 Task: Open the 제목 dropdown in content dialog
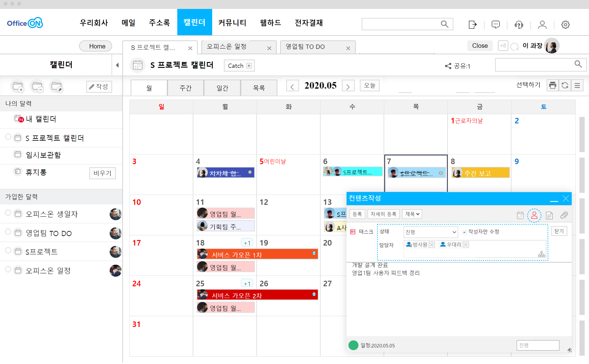[x=412, y=214]
